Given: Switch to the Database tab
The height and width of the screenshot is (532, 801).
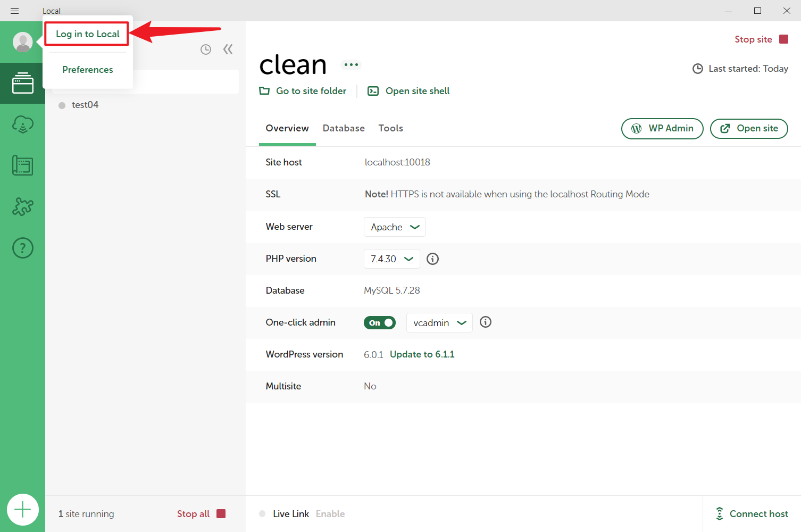Looking at the screenshot, I should tap(344, 128).
